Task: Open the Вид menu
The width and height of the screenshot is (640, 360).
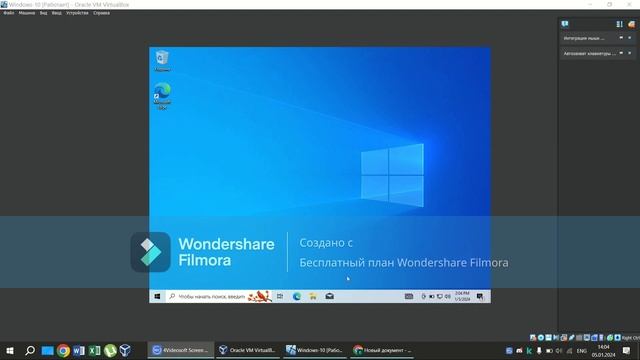Action: click(43, 13)
